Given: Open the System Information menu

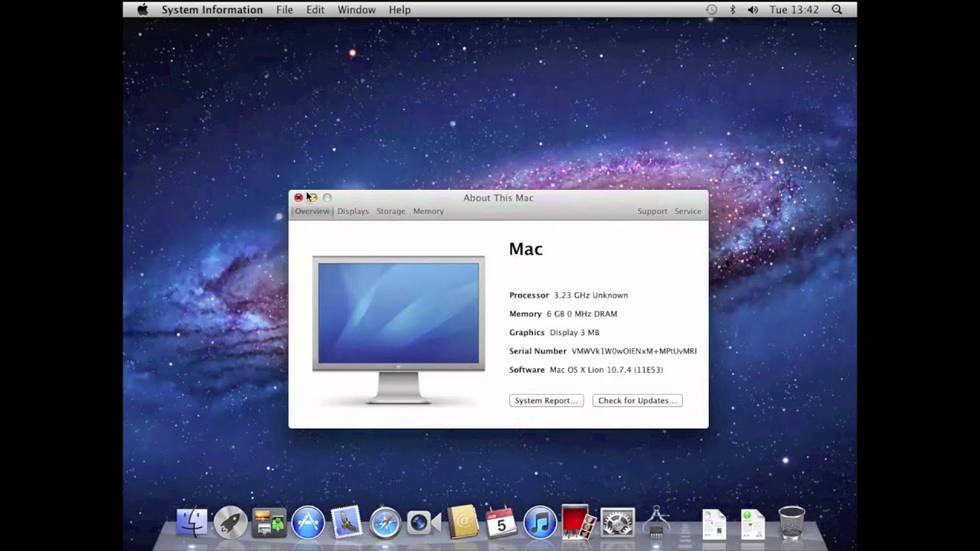Looking at the screenshot, I should click(x=212, y=10).
